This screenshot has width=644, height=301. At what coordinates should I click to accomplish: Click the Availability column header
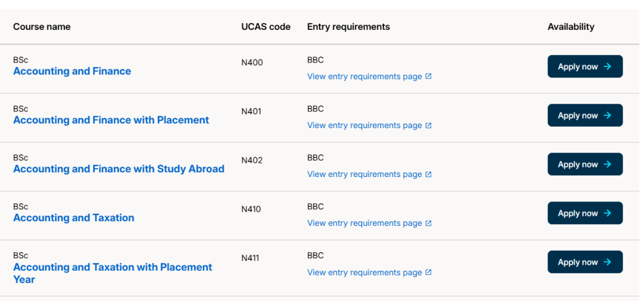[571, 27]
